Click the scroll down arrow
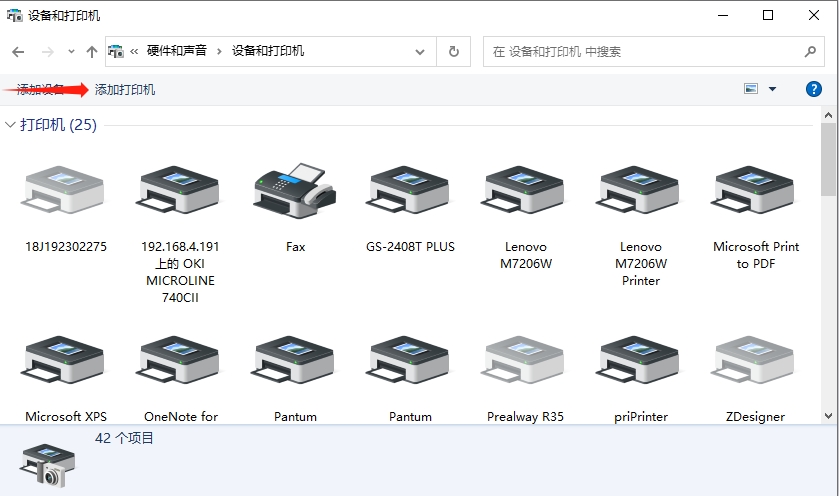This screenshot has width=839, height=496. pyautogui.click(x=828, y=416)
